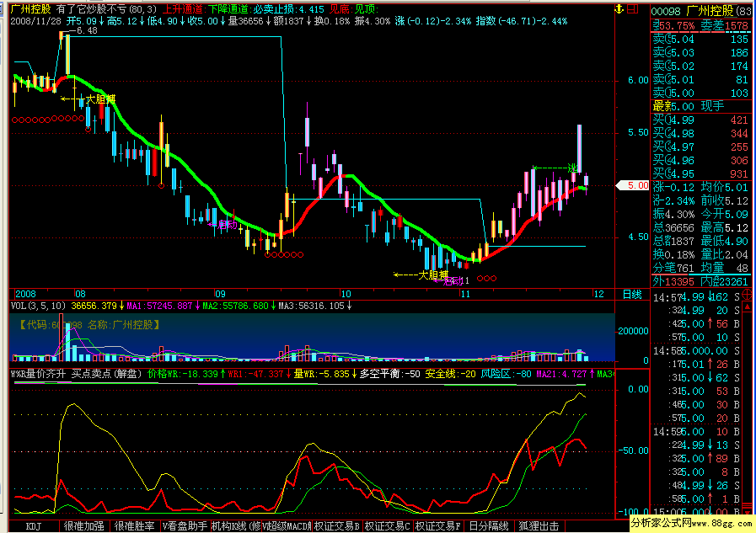Select the 狐狸出击 tab
Image resolution: width=756 pixels, height=533 pixels.
tap(539, 526)
